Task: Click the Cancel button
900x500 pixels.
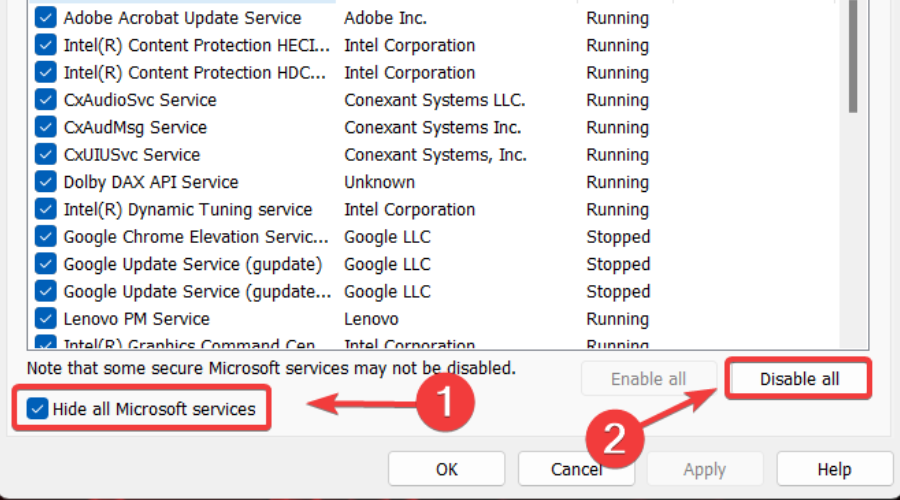Action: [x=576, y=468]
